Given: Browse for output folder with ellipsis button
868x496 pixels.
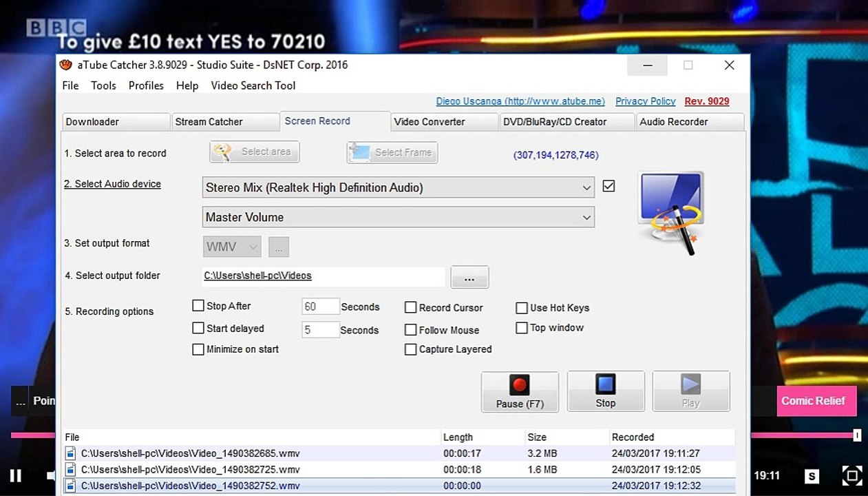Looking at the screenshot, I should 469,277.
